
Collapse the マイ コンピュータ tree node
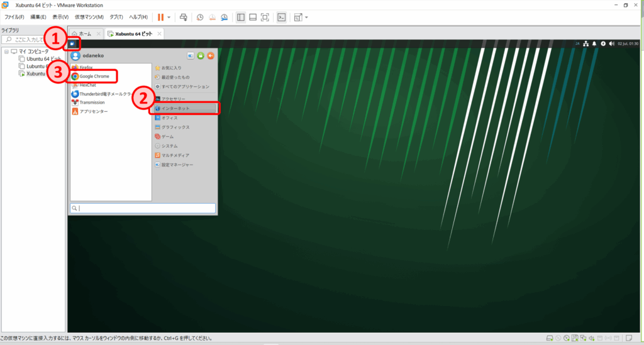6,52
